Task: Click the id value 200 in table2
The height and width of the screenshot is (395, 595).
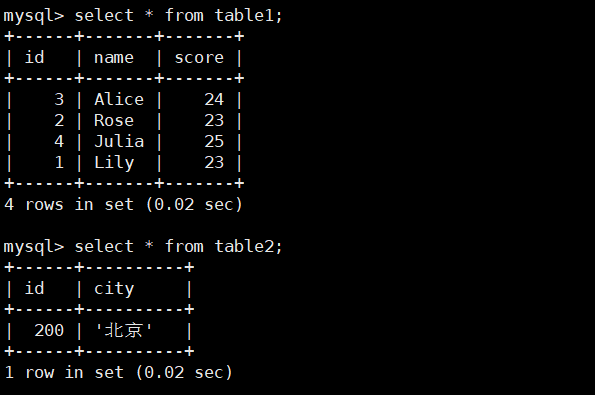Action: pyautogui.click(x=49, y=330)
